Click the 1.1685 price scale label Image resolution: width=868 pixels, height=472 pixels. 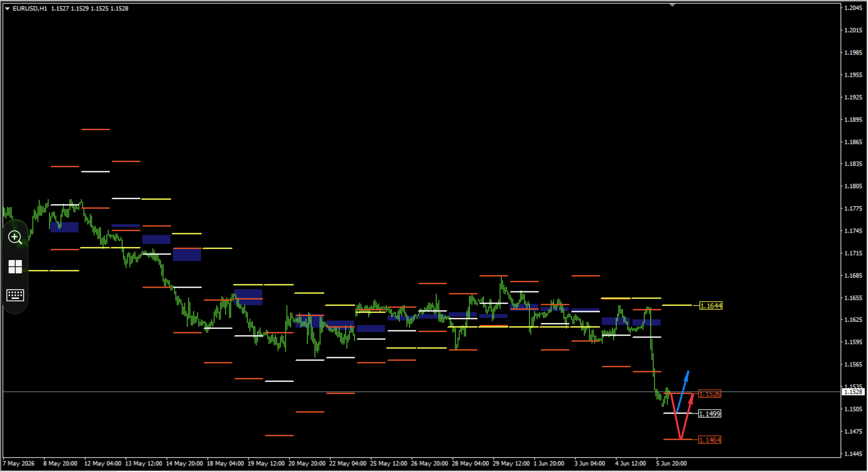tap(853, 276)
